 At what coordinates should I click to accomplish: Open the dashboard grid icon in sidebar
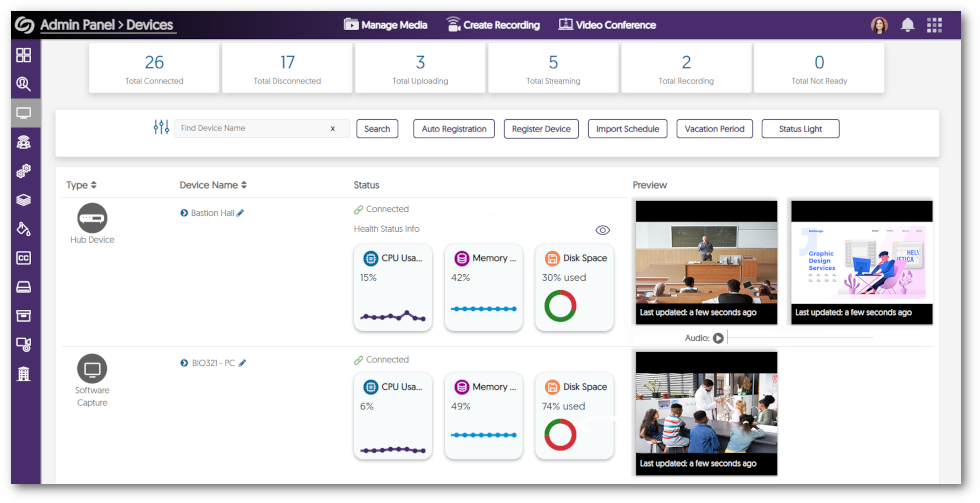point(24,55)
